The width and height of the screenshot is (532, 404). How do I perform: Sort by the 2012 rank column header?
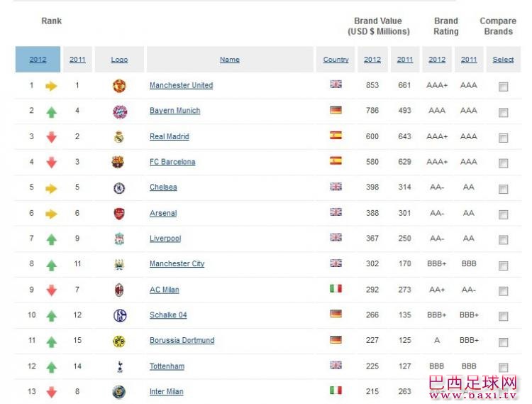point(38,60)
